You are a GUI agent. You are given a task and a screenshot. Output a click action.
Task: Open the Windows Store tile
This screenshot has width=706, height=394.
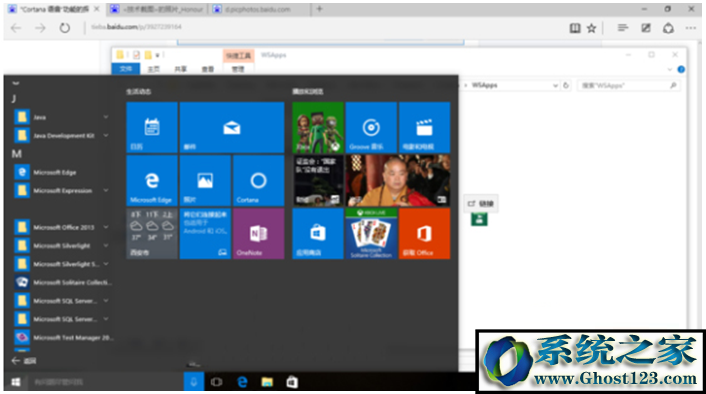(318, 233)
